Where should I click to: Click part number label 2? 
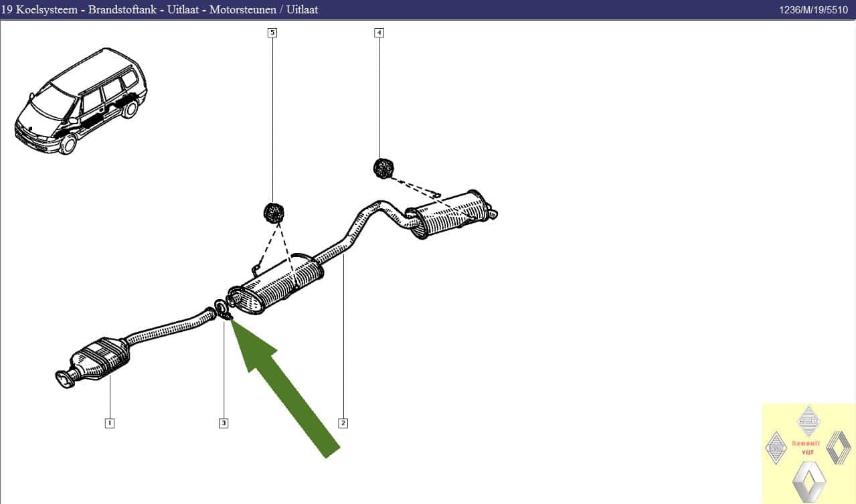coord(343,423)
